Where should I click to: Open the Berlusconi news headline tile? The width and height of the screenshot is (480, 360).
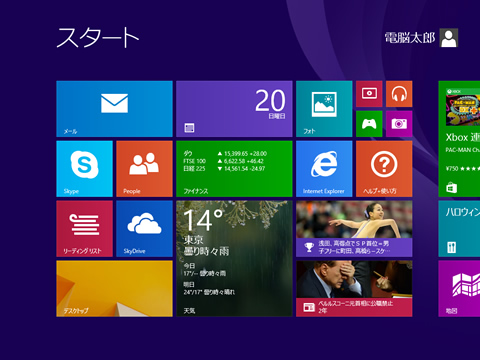point(354,289)
